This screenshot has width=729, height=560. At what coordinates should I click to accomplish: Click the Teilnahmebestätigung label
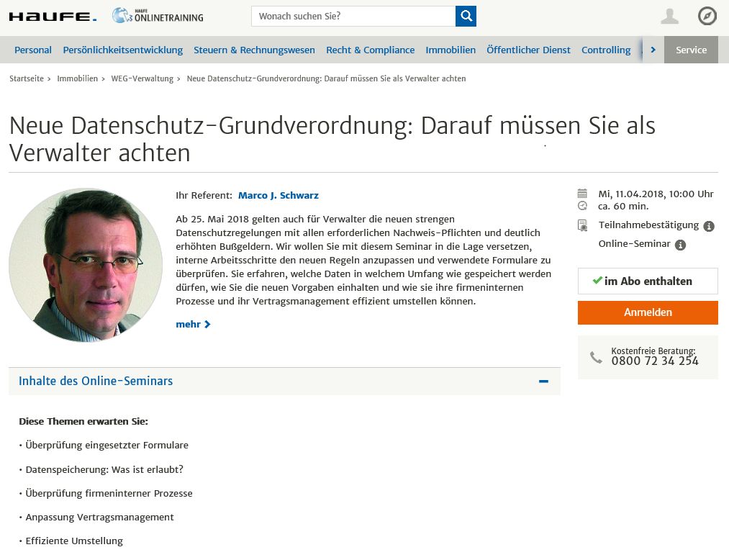tap(648, 225)
